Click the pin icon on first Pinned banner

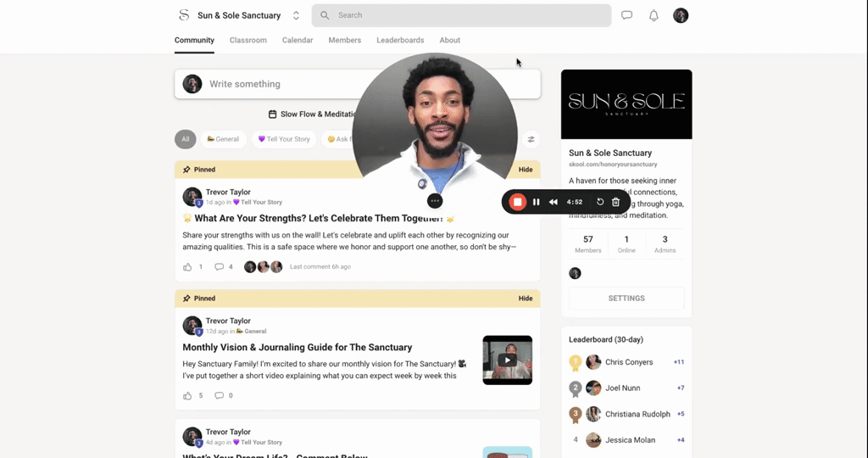click(x=186, y=170)
